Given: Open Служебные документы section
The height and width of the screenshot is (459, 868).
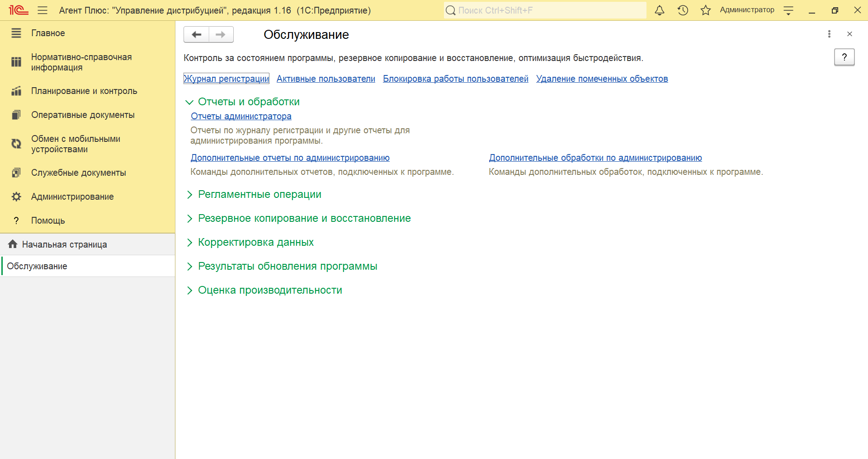Looking at the screenshot, I should pos(87,173).
